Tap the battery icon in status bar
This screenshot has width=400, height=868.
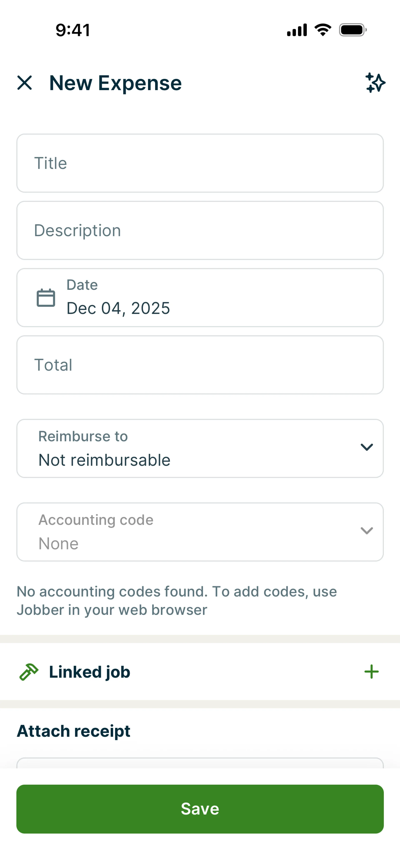[352, 30]
